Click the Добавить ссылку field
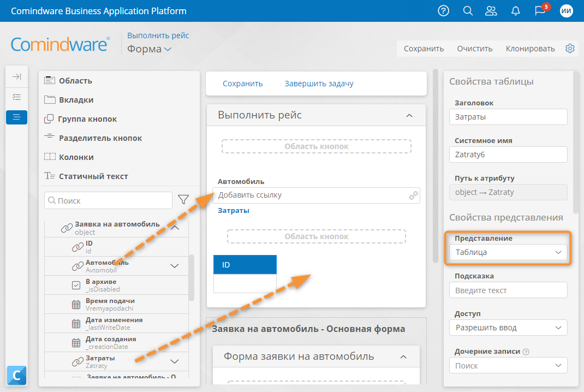 point(316,195)
